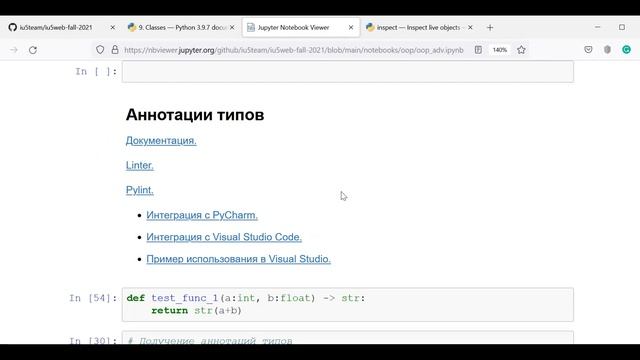Open Пример использования в Visual Studio link
Image resolution: width=640 pixels, height=360 pixels.
point(238,259)
